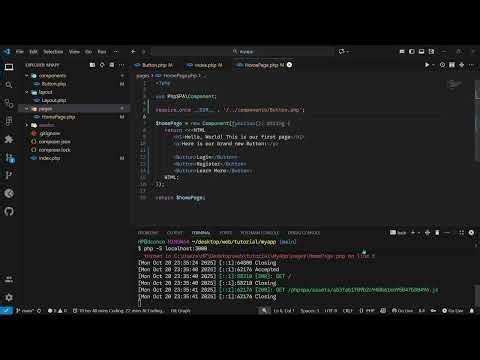
Task: Switch to the Button.php editor tab
Action: (x=154, y=65)
